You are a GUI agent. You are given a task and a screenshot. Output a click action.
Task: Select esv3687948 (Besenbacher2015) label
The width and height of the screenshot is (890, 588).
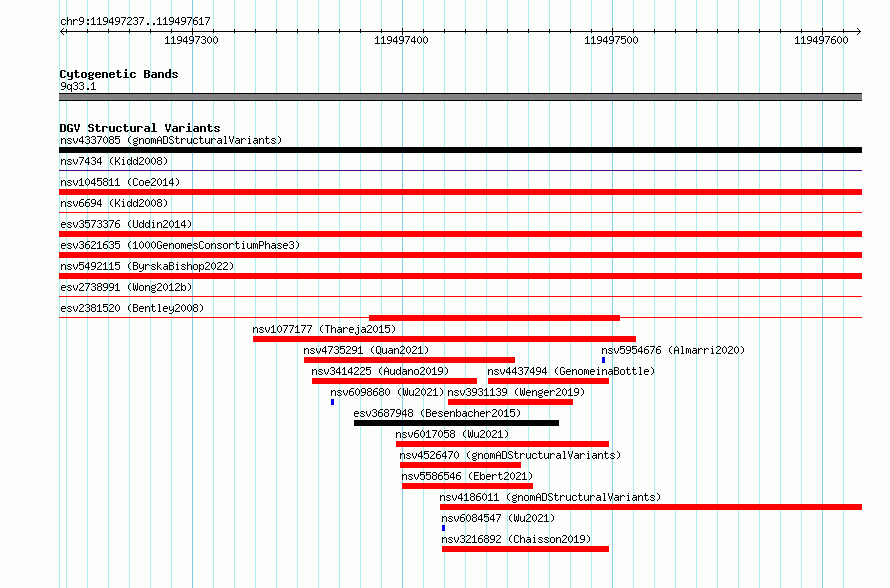(437, 413)
